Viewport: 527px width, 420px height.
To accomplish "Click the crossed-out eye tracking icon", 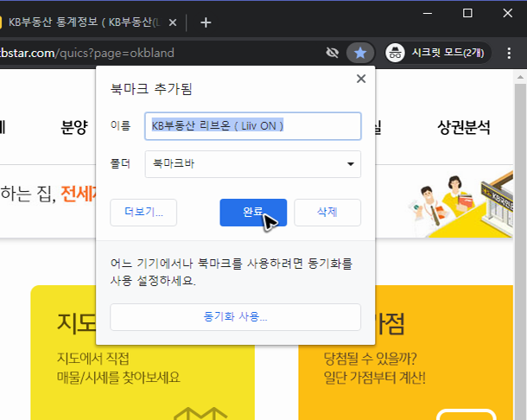I will click(332, 53).
